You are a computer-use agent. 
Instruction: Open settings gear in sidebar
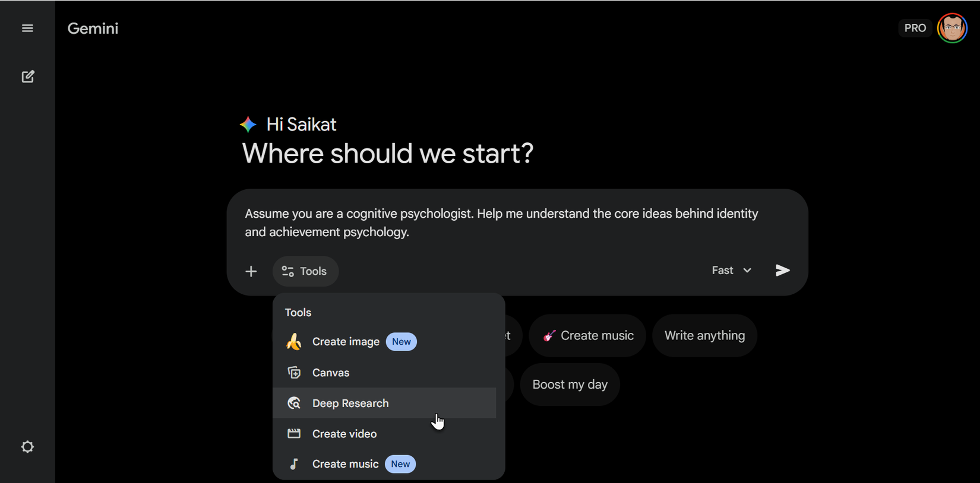[x=27, y=447]
